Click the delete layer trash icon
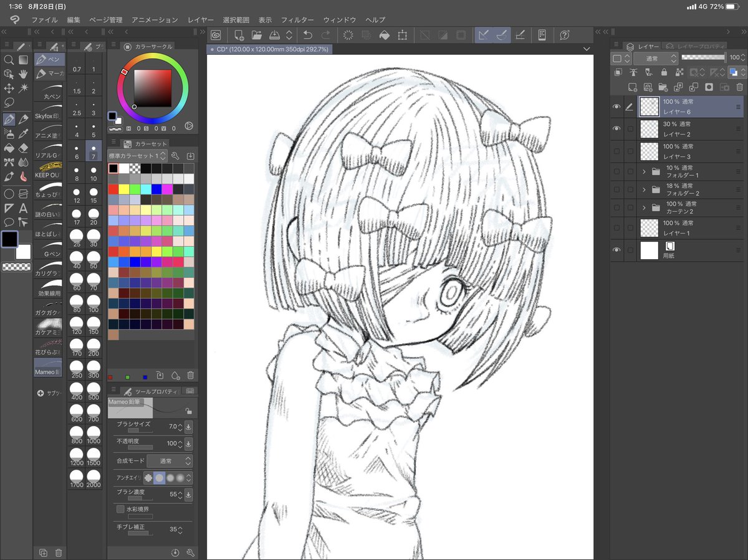748x560 pixels. tap(739, 87)
